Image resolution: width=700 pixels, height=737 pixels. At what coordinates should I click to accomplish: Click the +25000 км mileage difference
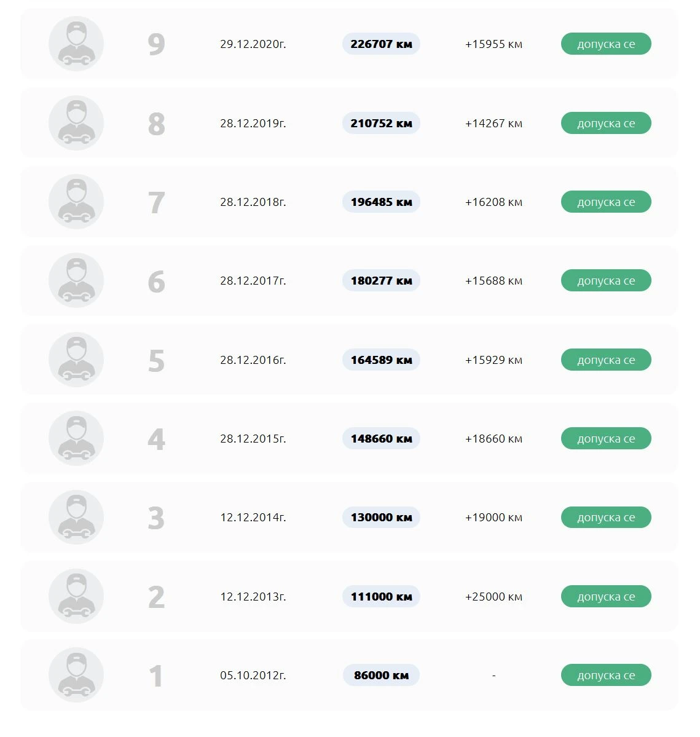(494, 596)
